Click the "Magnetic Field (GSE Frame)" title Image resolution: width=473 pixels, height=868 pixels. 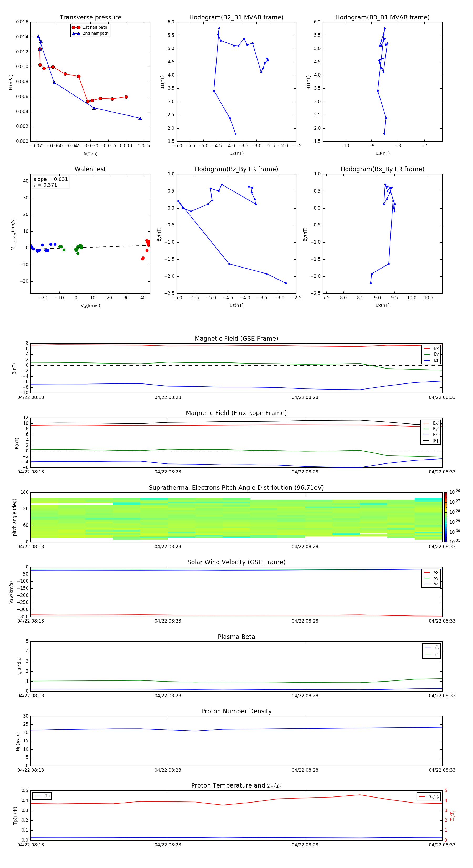[236, 339]
